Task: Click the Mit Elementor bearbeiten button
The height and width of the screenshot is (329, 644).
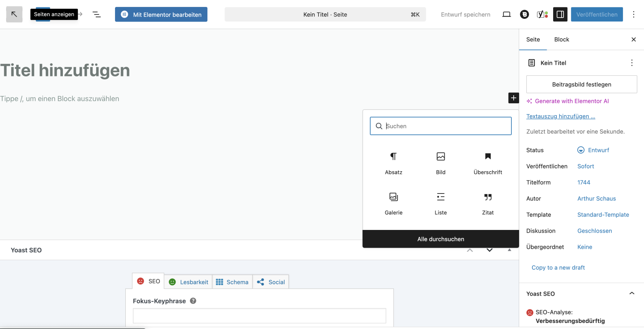Action: coord(161,15)
